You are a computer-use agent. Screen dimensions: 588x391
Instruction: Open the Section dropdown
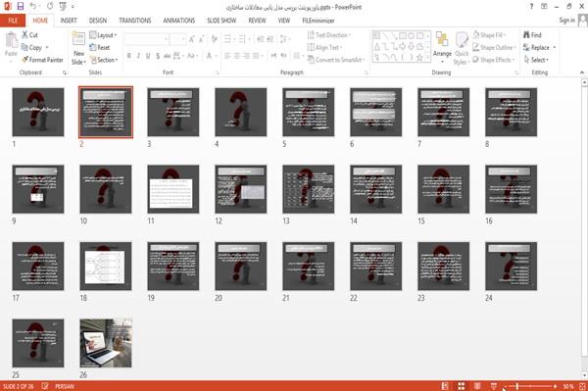pos(104,60)
